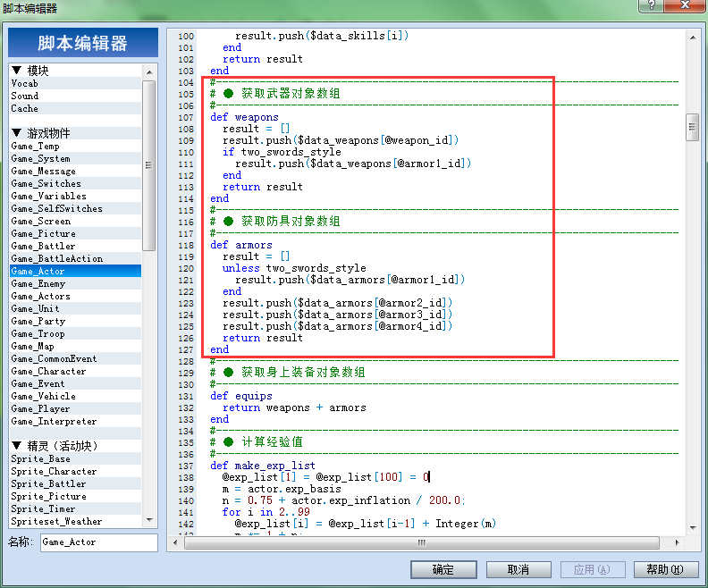Open the Game_Switches script
The image size is (708, 588).
click(x=75, y=184)
